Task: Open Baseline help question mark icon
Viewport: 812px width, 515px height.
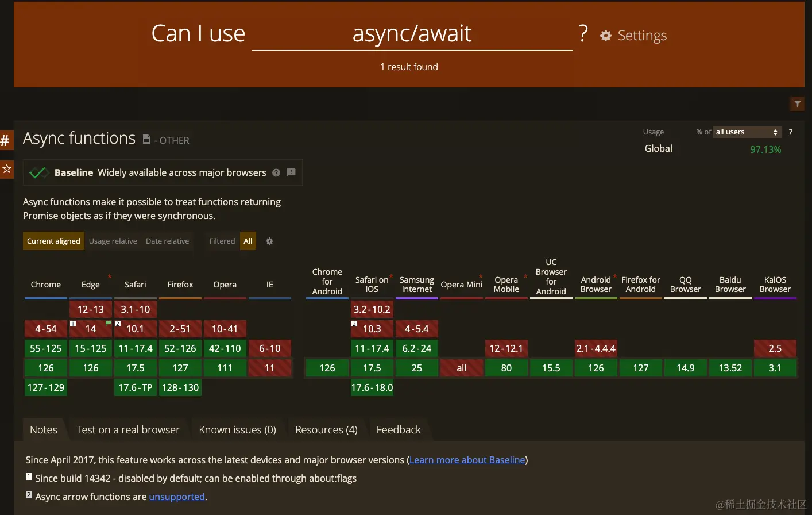Action: tap(276, 172)
